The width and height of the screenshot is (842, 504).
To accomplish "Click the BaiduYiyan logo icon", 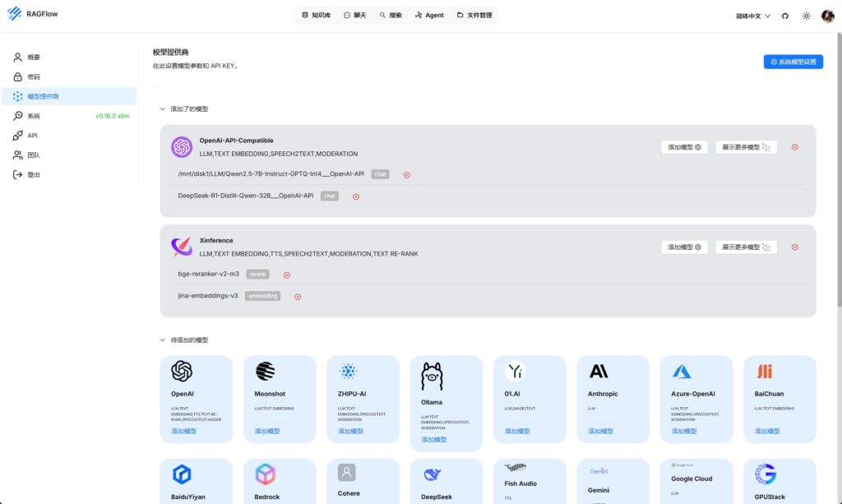I will pos(182,474).
